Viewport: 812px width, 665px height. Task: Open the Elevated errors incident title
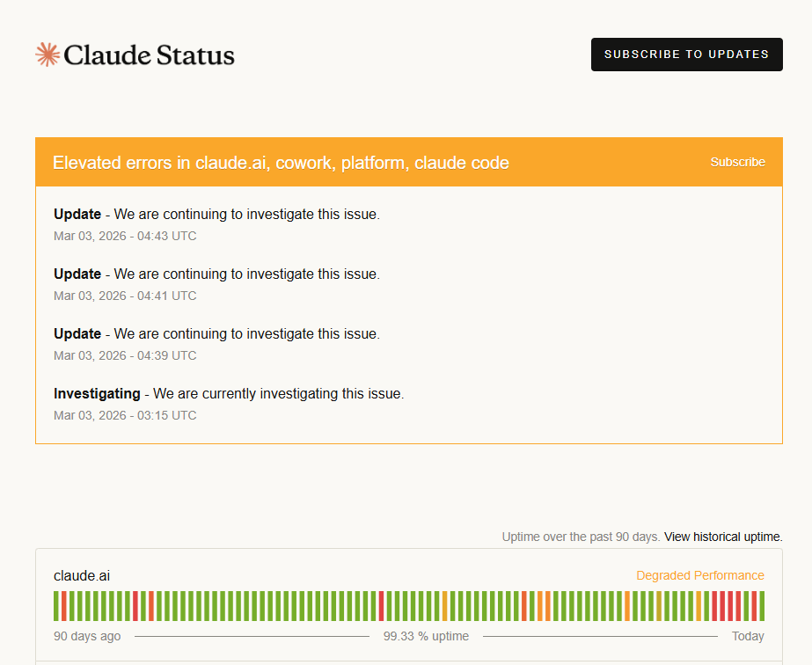tap(281, 163)
